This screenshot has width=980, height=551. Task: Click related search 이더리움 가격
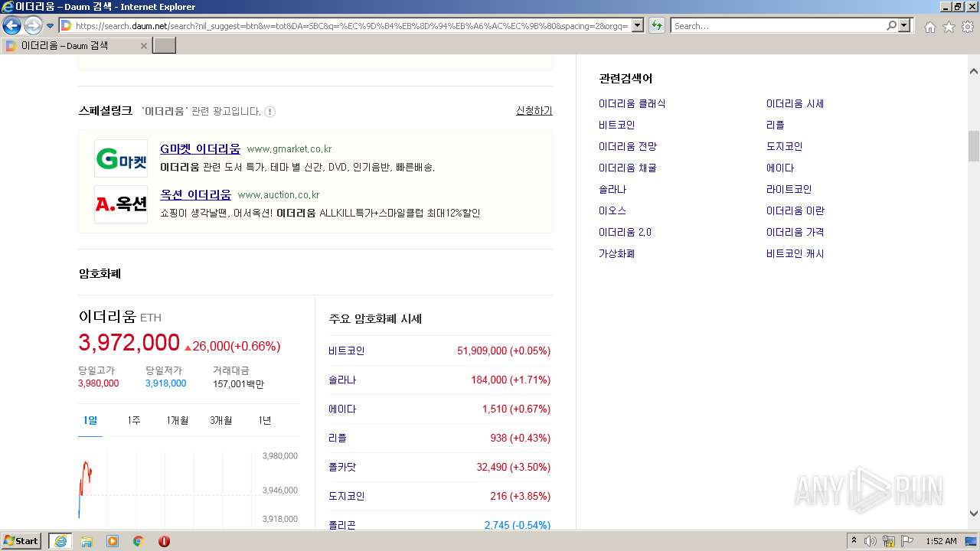(795, 232)
